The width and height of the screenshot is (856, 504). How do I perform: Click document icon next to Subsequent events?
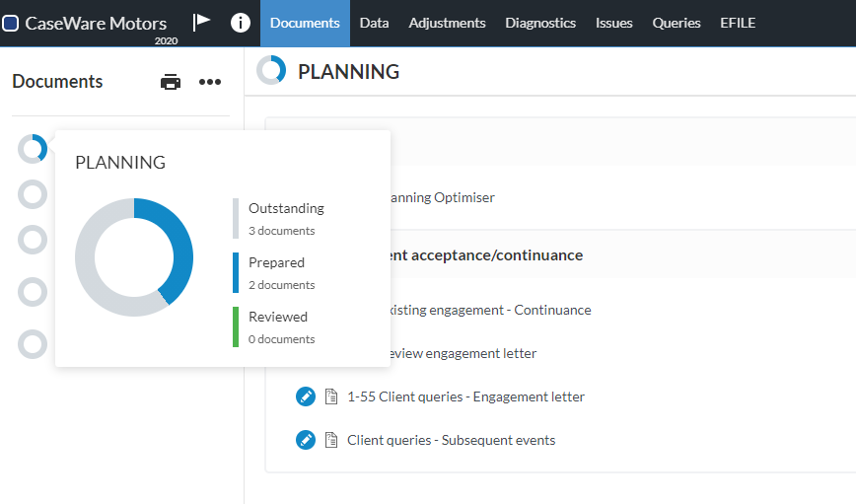[331, 440]
